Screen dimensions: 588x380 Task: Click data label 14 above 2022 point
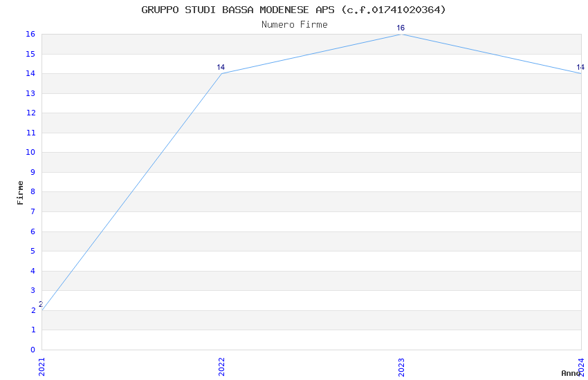tap(221, 67)
